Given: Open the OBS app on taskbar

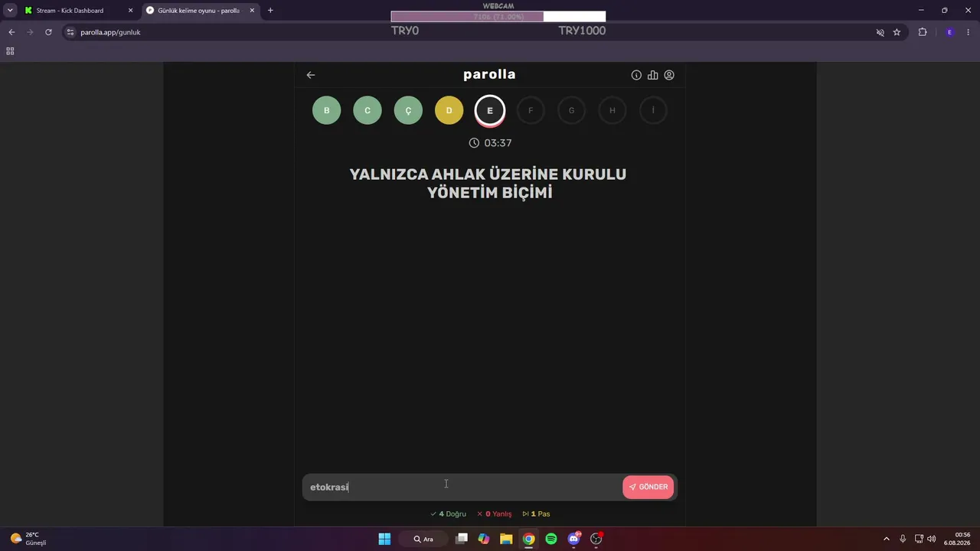Looking at the screenshot, I should click(596, 539).
